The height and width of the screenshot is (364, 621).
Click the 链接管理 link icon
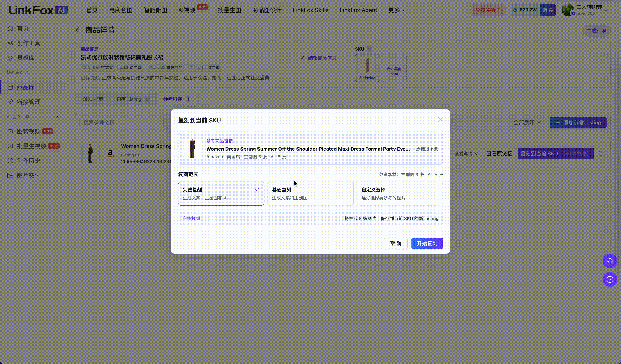(10, 102)
